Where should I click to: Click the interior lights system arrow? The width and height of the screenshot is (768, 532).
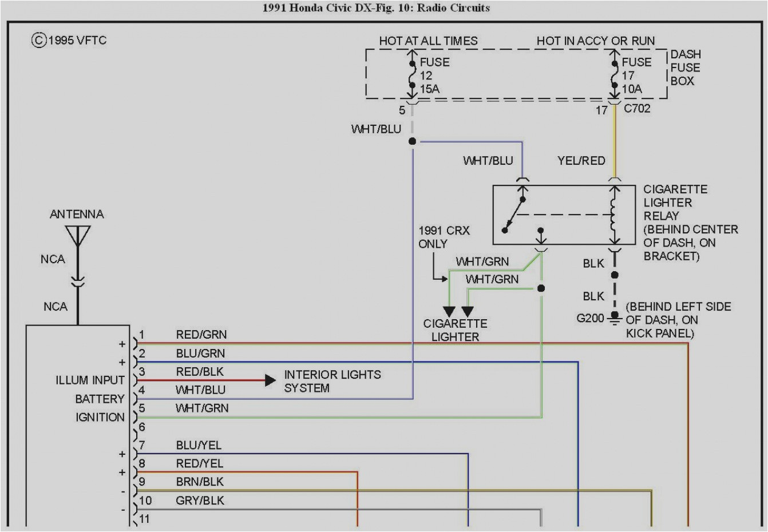coord(270,379)
